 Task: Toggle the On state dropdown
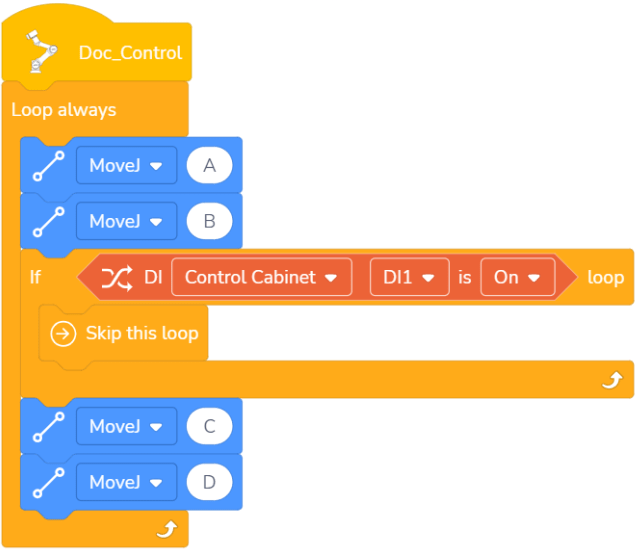517,277
